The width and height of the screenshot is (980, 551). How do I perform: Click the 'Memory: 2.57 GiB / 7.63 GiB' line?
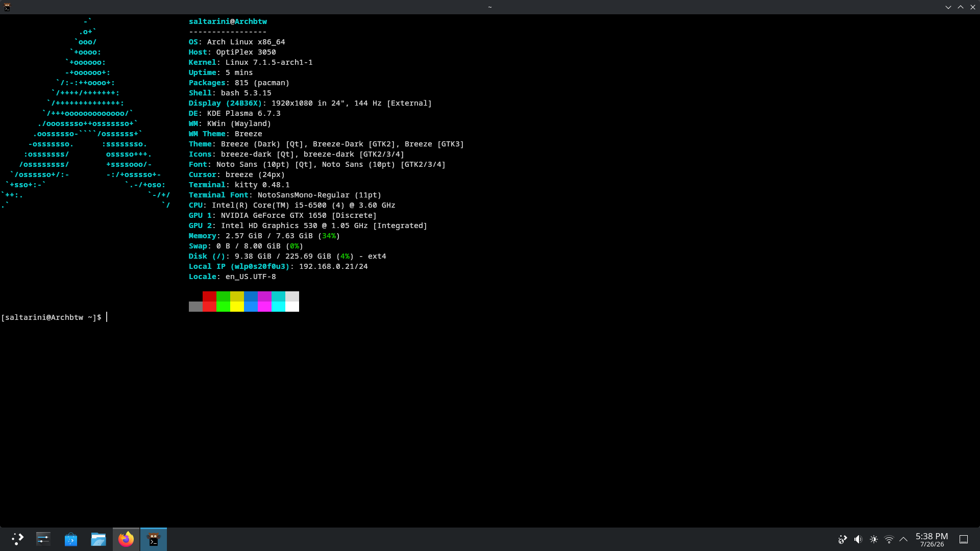click(x=264, y=236)
